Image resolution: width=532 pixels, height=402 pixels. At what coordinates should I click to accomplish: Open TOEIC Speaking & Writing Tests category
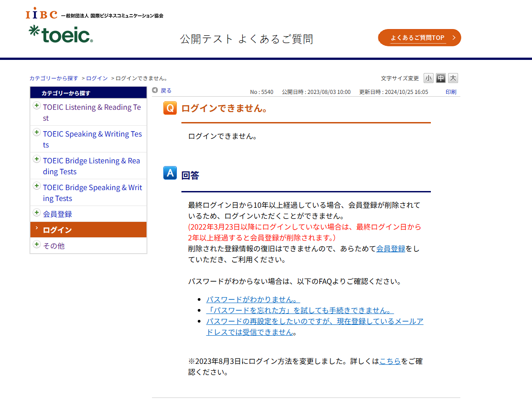pos(92,139)
